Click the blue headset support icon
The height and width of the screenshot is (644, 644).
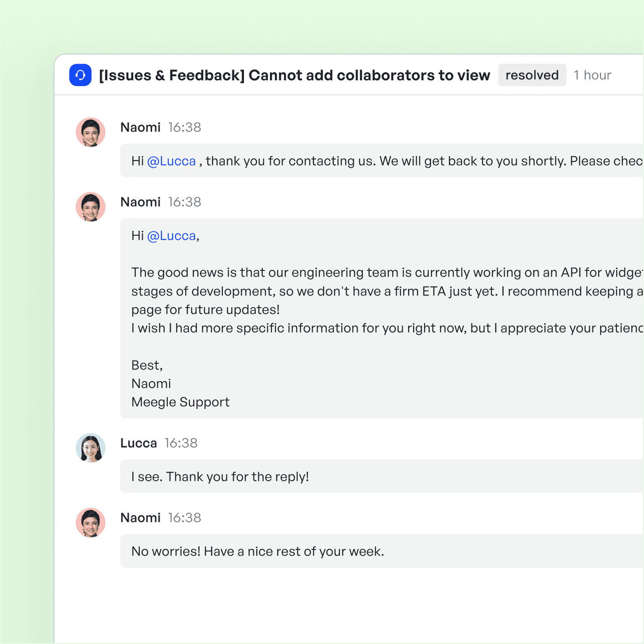click(x=80, y=75)
